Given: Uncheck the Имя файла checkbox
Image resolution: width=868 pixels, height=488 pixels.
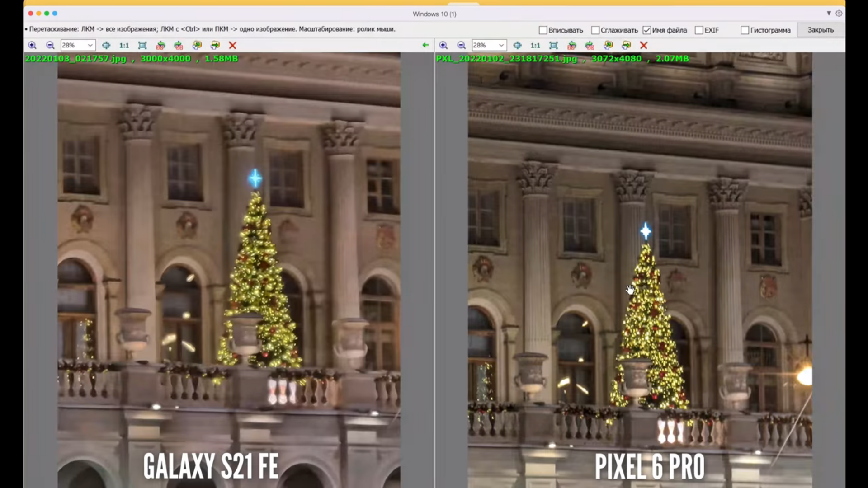Looking at the screenshot, I should [x=647, y=30].
